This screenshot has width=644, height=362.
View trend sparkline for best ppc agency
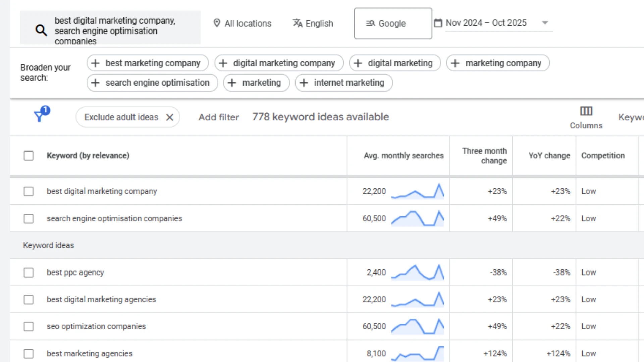tap(418, 272)
